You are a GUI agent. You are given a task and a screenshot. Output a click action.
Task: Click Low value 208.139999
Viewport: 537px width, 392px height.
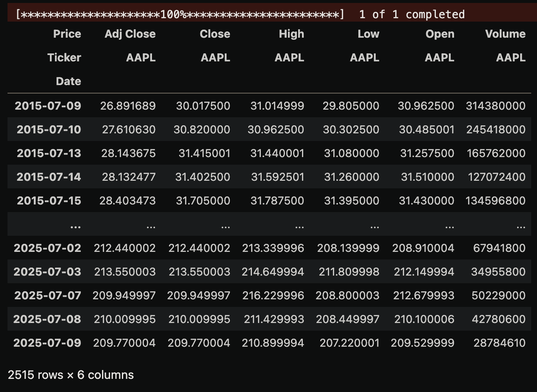tap(348, 248)
